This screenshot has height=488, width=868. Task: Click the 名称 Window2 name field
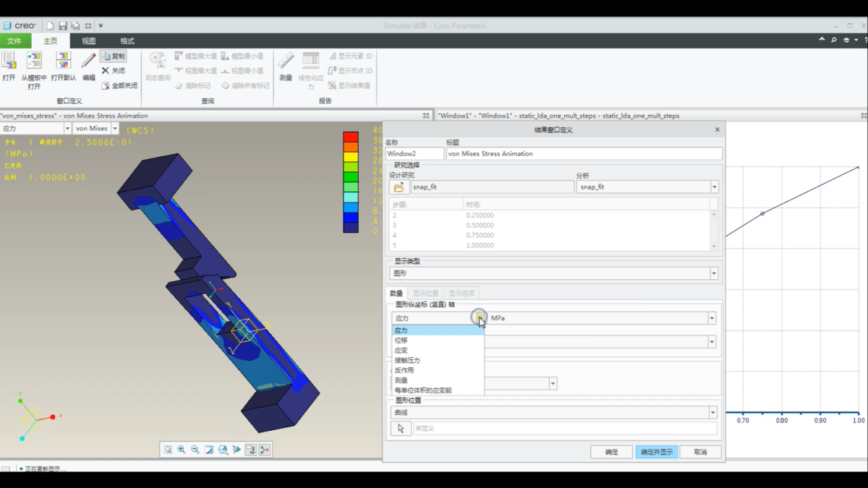click(x=414, y=154)
